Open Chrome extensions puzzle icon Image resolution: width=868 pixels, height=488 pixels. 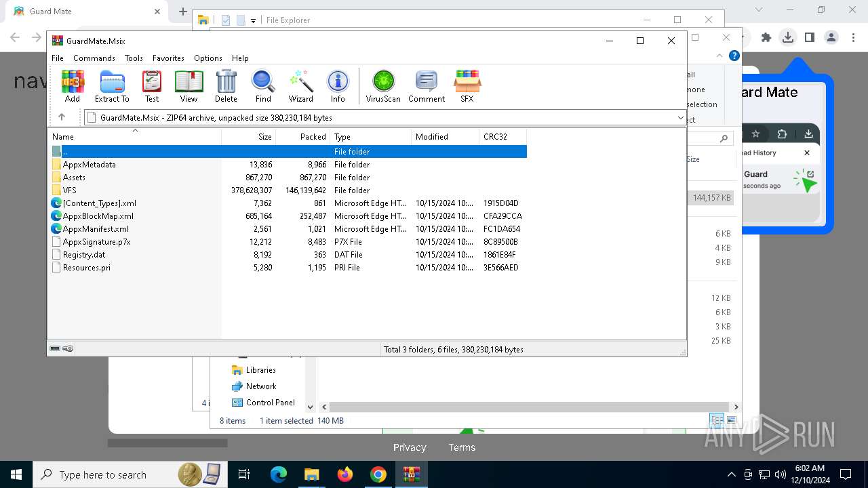click(x=766, y=38)
